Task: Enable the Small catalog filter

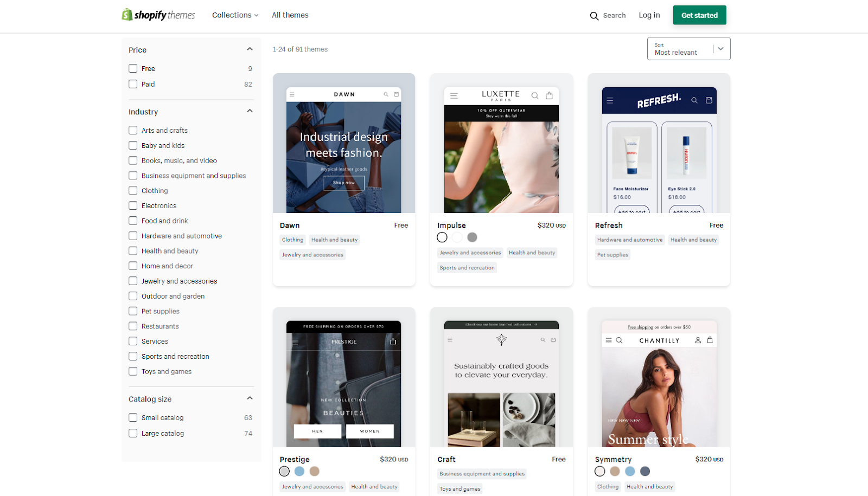Action: click(x=133, y=417)
